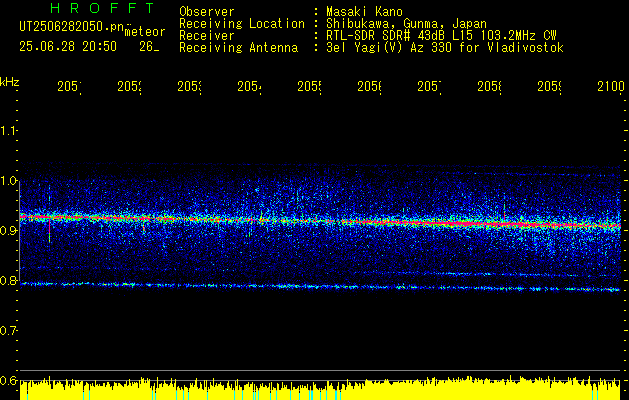This screenshot has width=629, height=400.
Task: Click the 0.9 kHz frequency axis label
Action: [8, 231]
